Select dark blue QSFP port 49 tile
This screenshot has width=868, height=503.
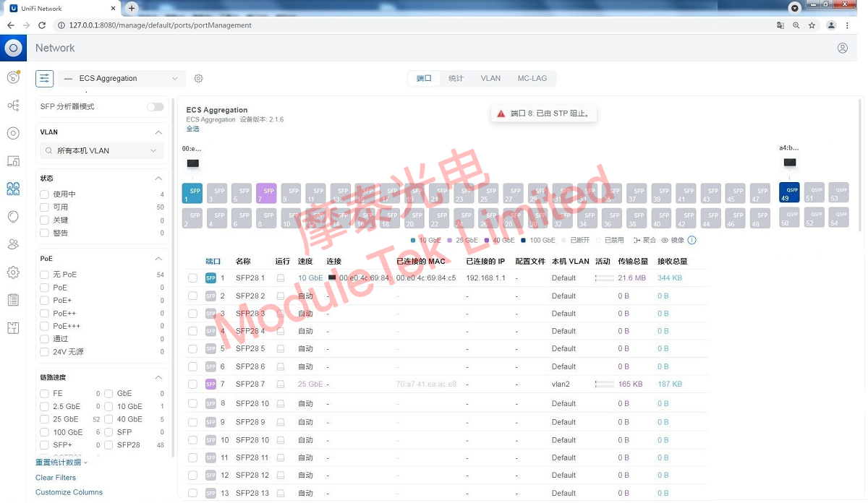(789, 193)
